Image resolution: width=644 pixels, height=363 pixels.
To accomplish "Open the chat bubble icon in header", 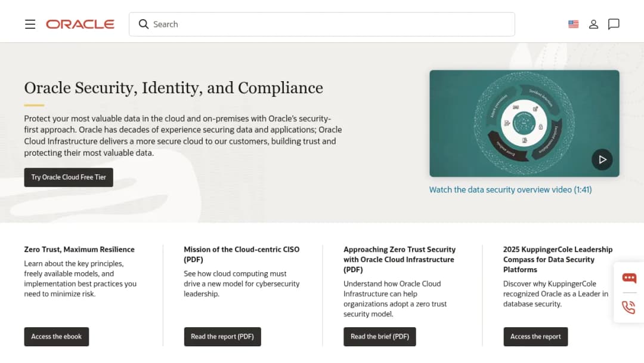I will 614,24.
